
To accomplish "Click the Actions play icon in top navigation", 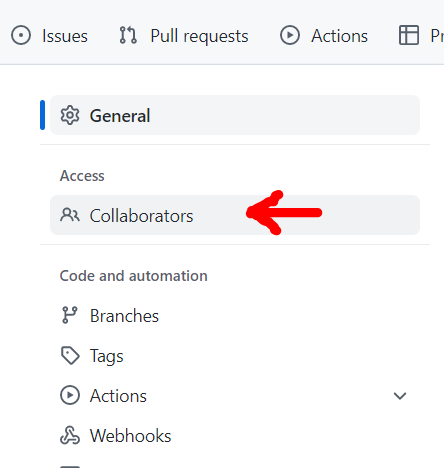I will coord(290,35).
